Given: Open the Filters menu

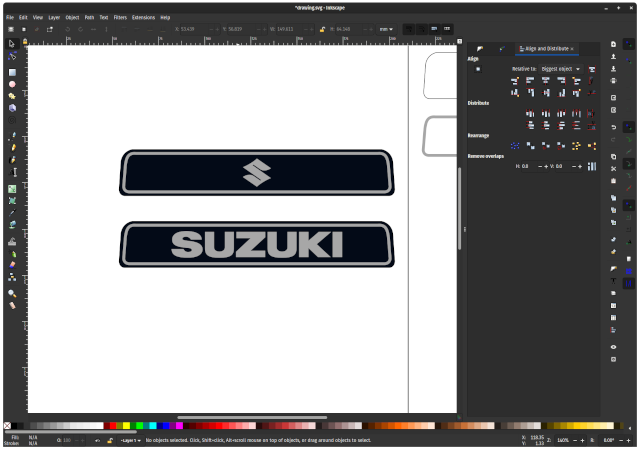Looking at the screenshot, I should [x=120, y=17].
